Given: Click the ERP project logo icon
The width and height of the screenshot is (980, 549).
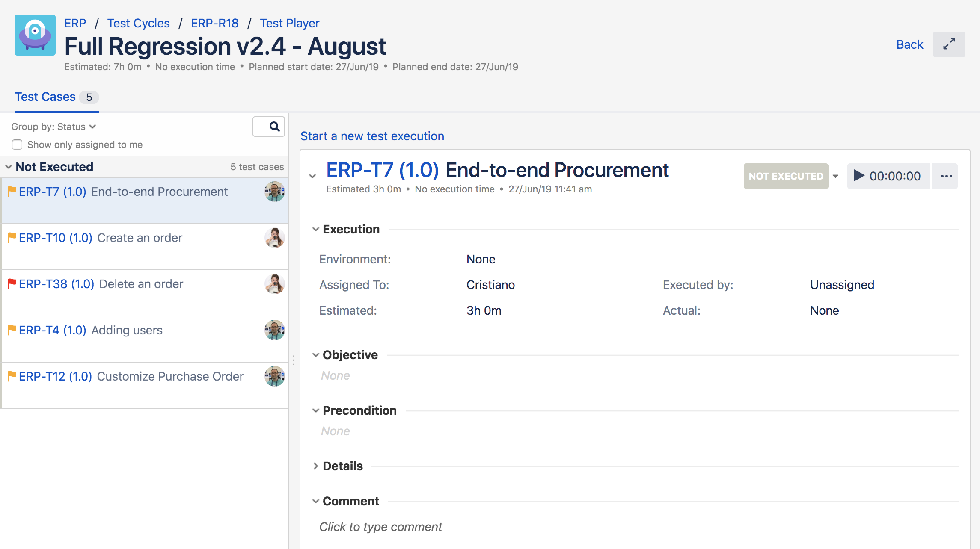Looking at the screenshot, I should 35,35.
